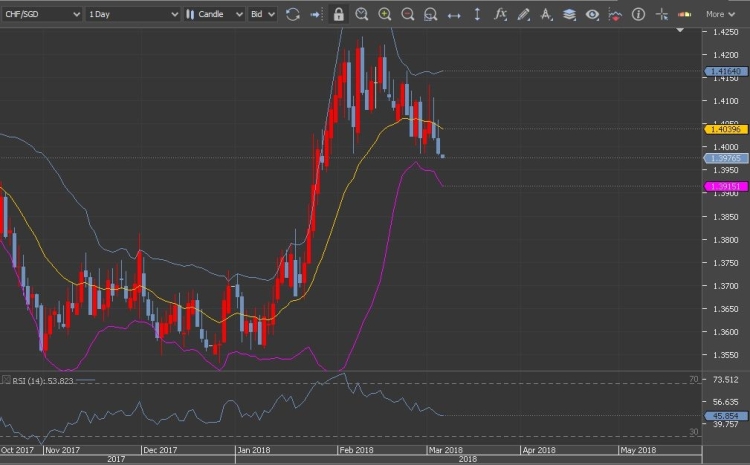
Task: Click the refresh chart icon
Action: 293,14
